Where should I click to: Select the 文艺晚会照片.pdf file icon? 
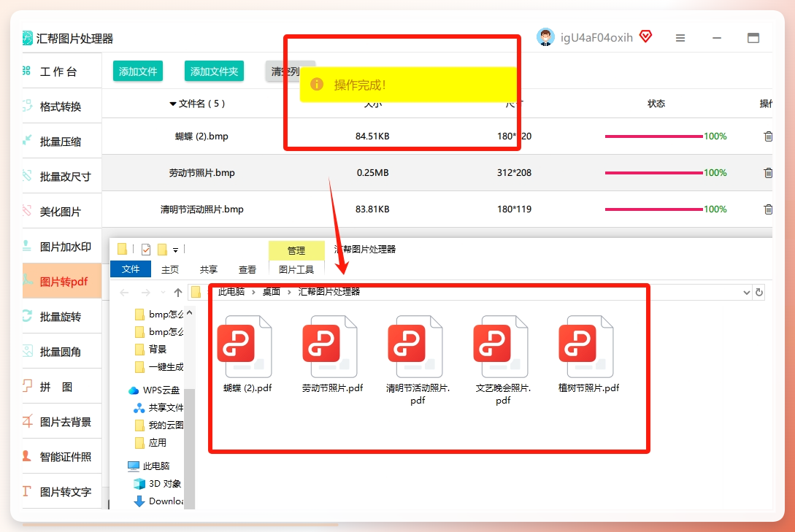click(x=500, y=347)
